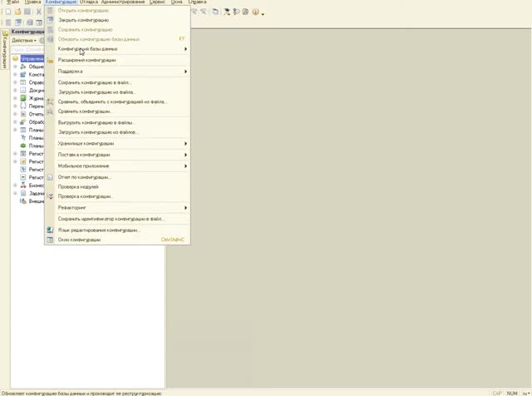
Task: Open the Хранилище конфигурации submenu
Action: pyautogui.click(x=122, y=144)
